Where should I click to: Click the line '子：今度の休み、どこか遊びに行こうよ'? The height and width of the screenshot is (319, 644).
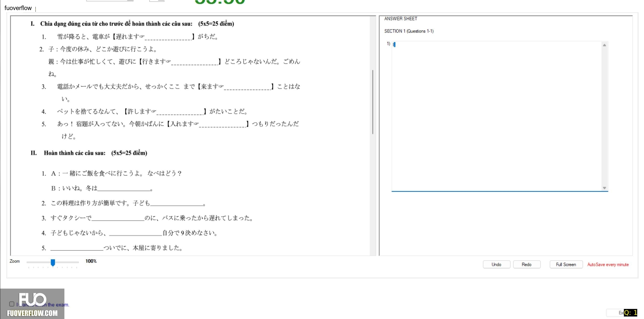(103, 49)
